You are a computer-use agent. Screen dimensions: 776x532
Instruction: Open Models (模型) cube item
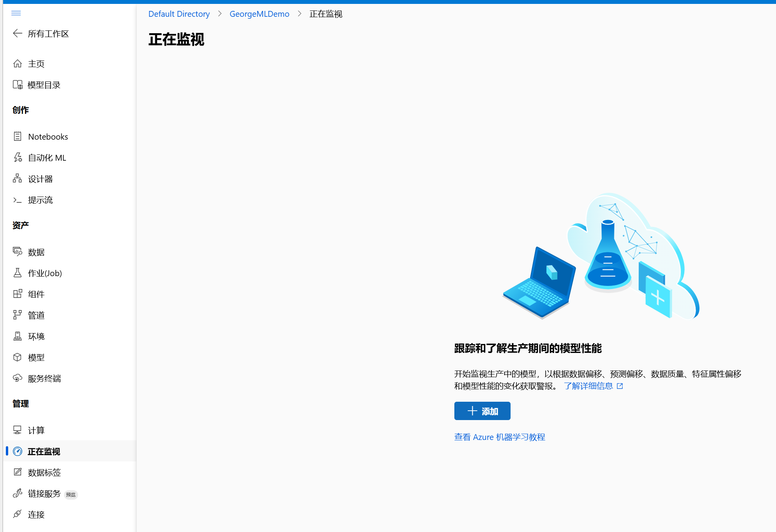click(x=36, y=357)
